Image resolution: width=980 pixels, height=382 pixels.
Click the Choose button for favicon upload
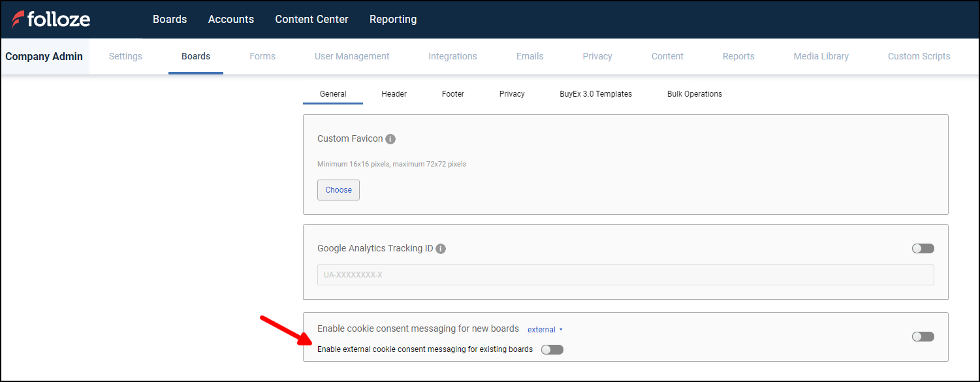(x=338, y=189)
